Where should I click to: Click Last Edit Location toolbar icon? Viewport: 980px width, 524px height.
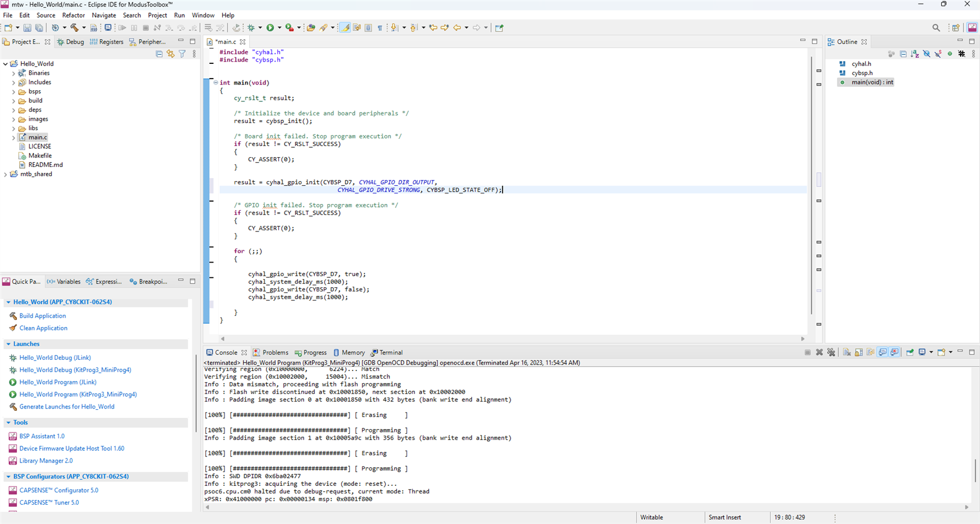point(433,28)
